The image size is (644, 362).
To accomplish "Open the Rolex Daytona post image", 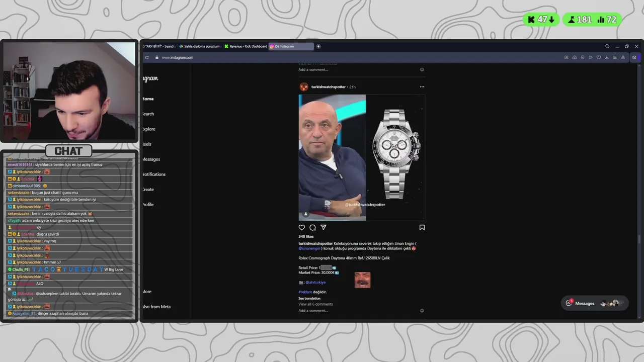I will (x=362, y=157).
